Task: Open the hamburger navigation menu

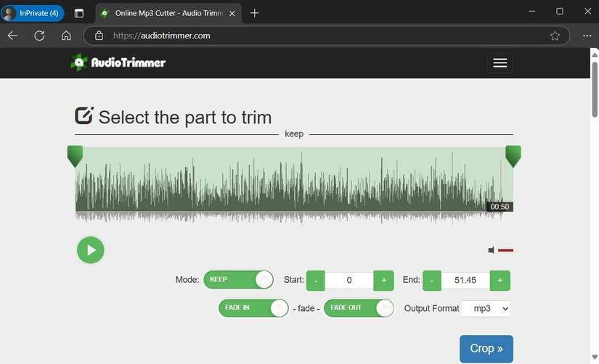Action: pyautogui.click(x=500, y=63)
